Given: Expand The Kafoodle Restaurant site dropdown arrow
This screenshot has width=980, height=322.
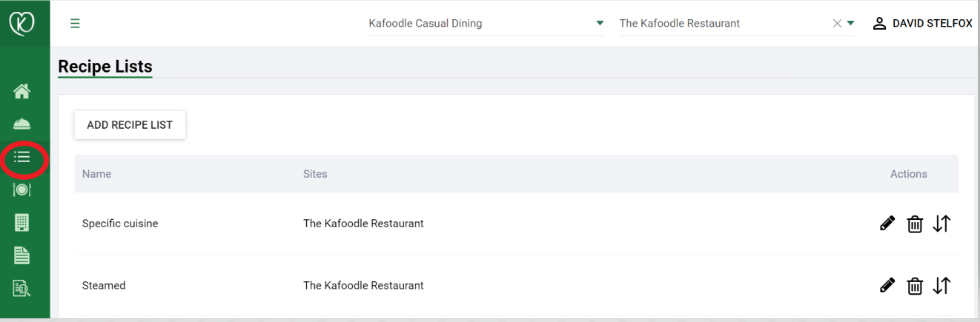Looking at the screenshot, I should tap(851, 24).
